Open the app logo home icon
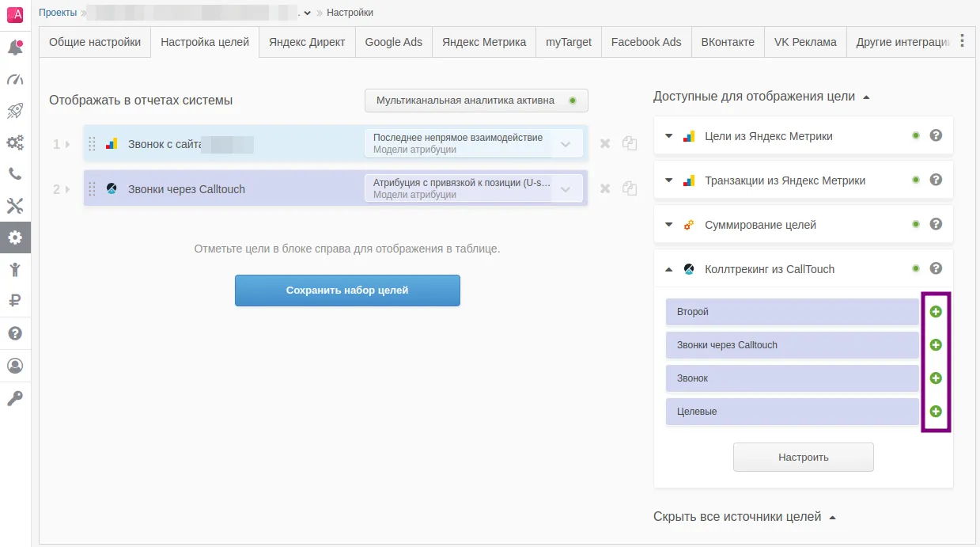The image size is (980, 547). tap(15, 14)
